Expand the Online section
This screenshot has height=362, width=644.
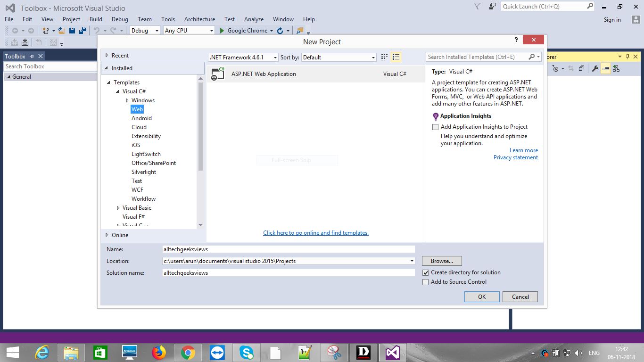click(x=107, y=235)
